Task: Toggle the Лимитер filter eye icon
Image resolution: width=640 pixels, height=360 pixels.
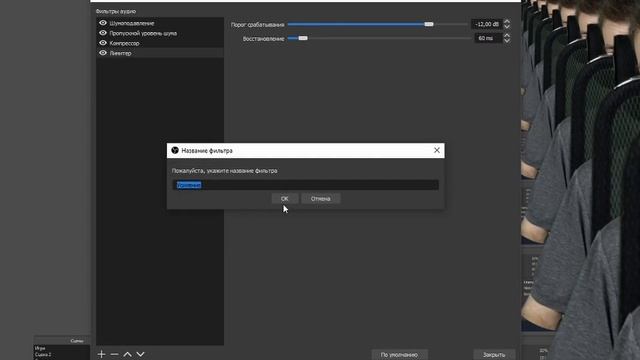Action: [103, 53]
